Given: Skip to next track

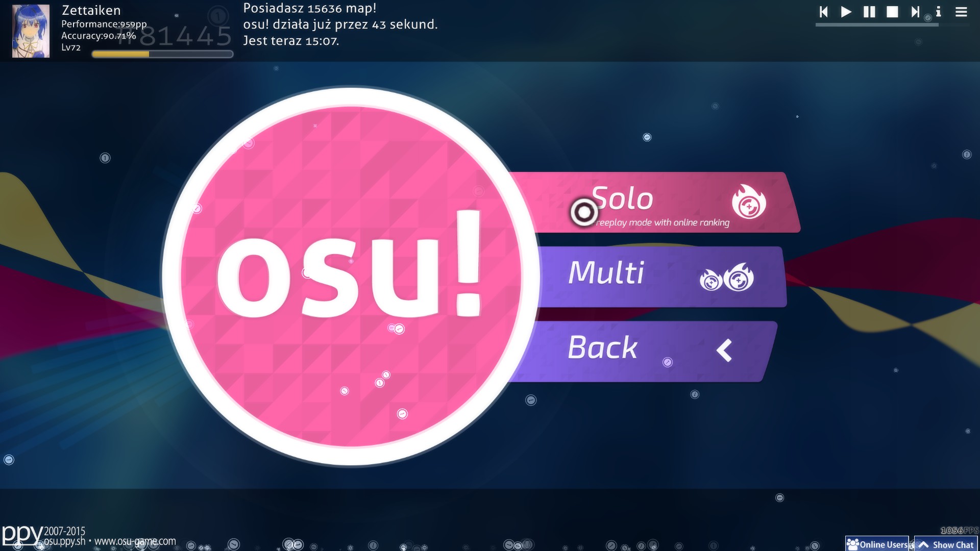Looking at the screenshot, I should 915,12.
